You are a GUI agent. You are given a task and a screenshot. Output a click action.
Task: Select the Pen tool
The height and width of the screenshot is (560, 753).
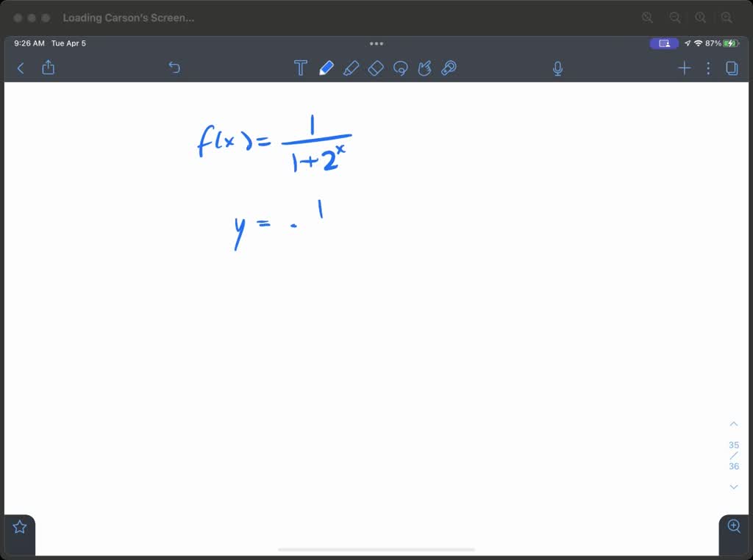click(327, 68)
